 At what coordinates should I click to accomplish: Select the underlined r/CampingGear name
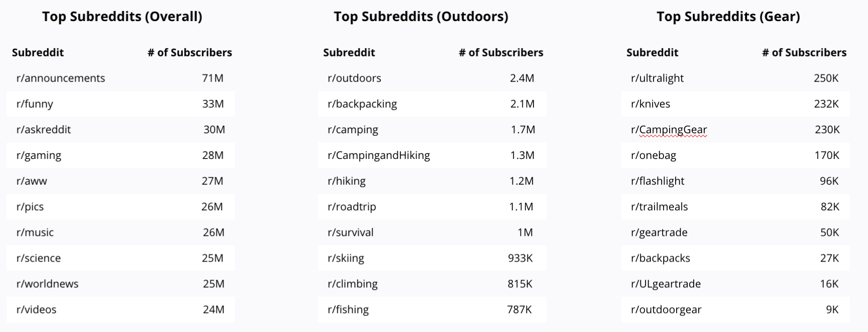669,130
